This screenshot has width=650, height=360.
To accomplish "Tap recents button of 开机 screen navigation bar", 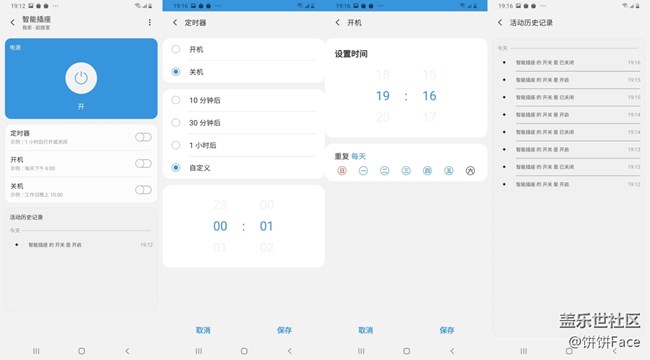I will coord(361,351).
